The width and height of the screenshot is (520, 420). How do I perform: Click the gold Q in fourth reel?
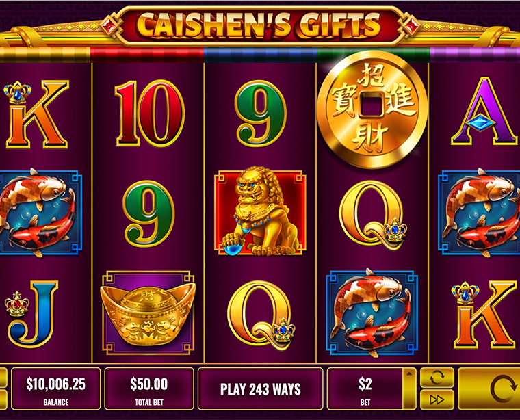[373, 215]
